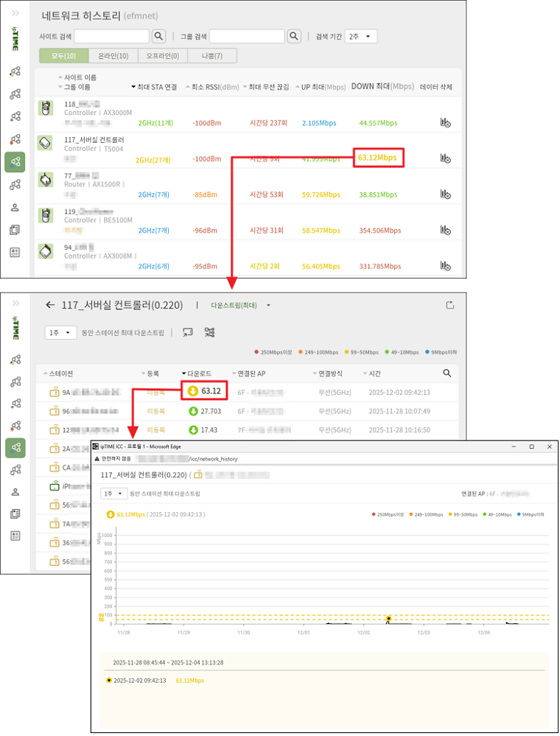The width and height of the screenshot is (560, 736).
Task: Click the device thumbnail of the 118 AX3000M row
Action: (x=46, y=108)
